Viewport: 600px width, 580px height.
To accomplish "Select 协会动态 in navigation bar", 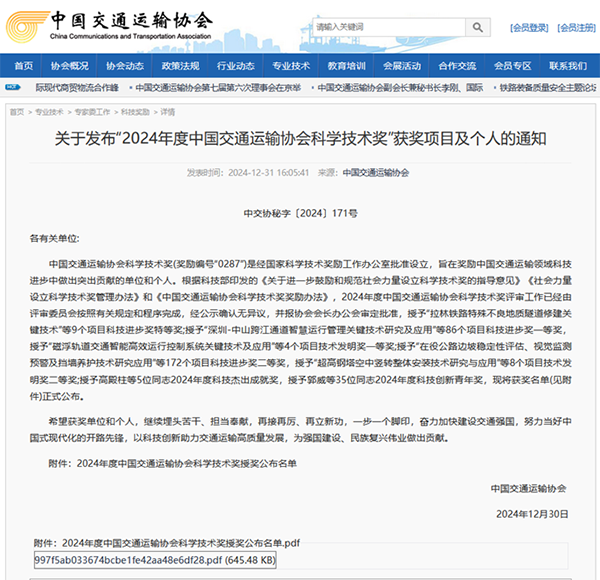I will tap(125, 66).
